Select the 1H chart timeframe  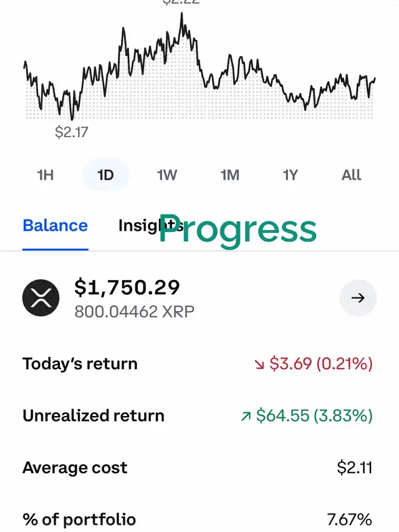pyautogui.click(x=46, y=175)
